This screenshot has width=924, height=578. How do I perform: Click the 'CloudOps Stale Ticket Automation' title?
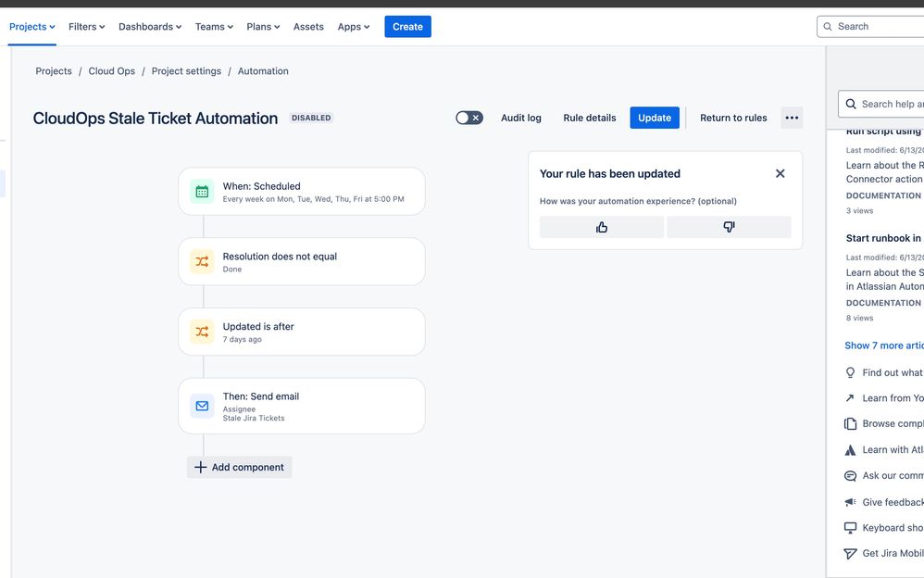[155, 118]
